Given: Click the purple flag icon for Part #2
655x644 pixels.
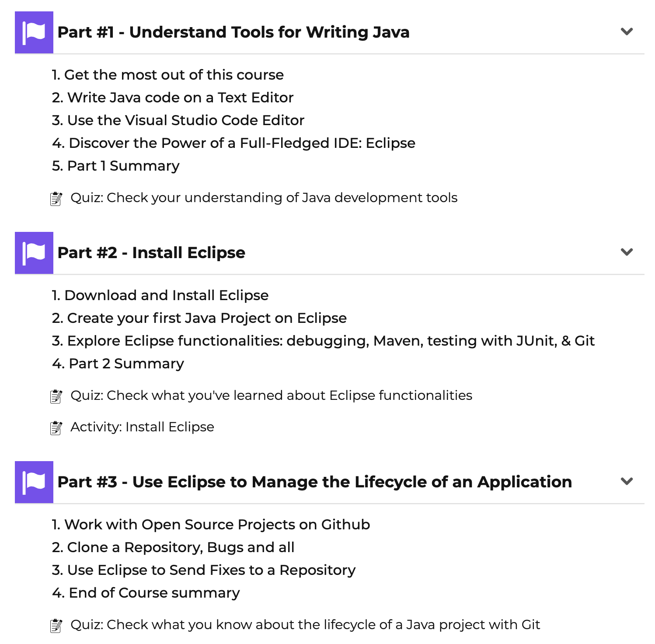Looking at the screenshot, I should [34, 253].
